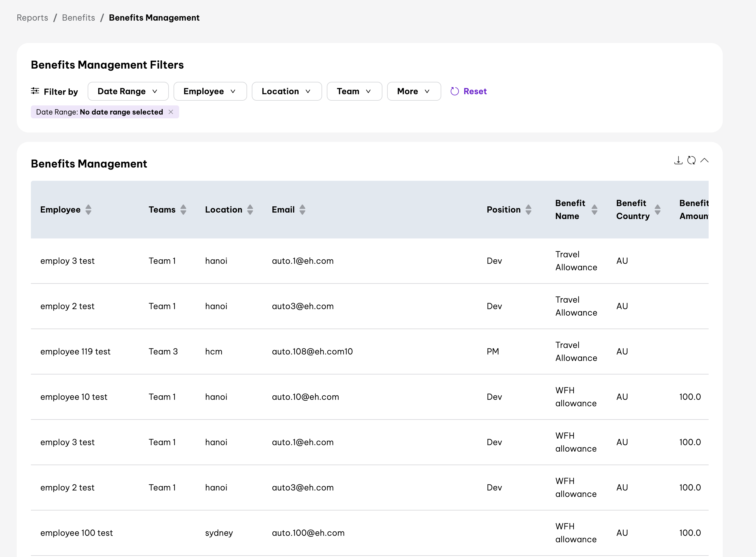Collapse the Benefits Management panel

704,160
